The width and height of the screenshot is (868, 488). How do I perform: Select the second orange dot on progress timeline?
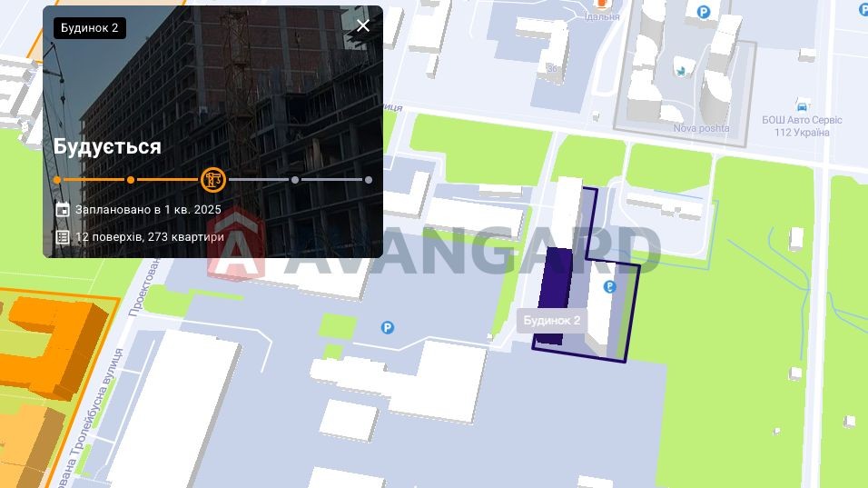point(131,180)
